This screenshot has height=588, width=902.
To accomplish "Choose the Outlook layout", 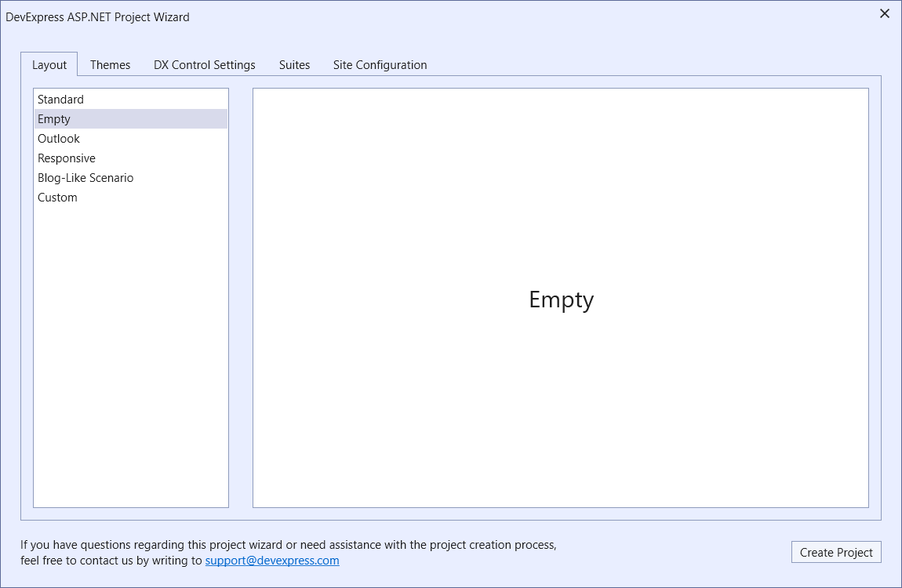I will pos(130,139).
